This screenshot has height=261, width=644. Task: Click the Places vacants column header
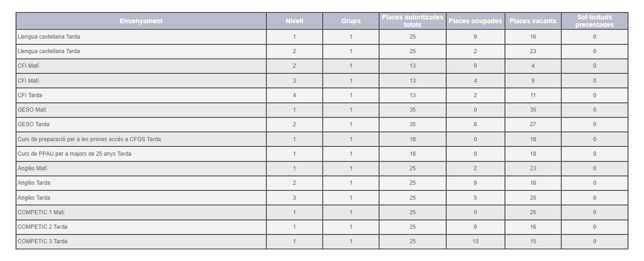532,21
